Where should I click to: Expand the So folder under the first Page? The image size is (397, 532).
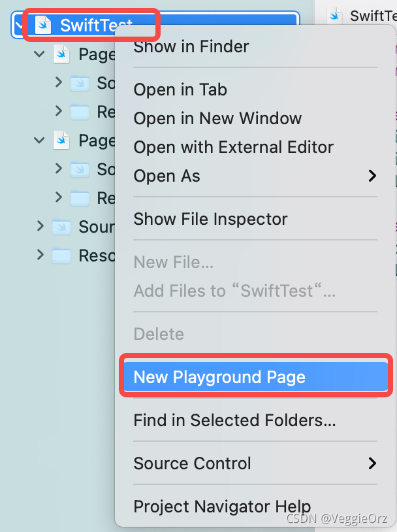point(59,82)
